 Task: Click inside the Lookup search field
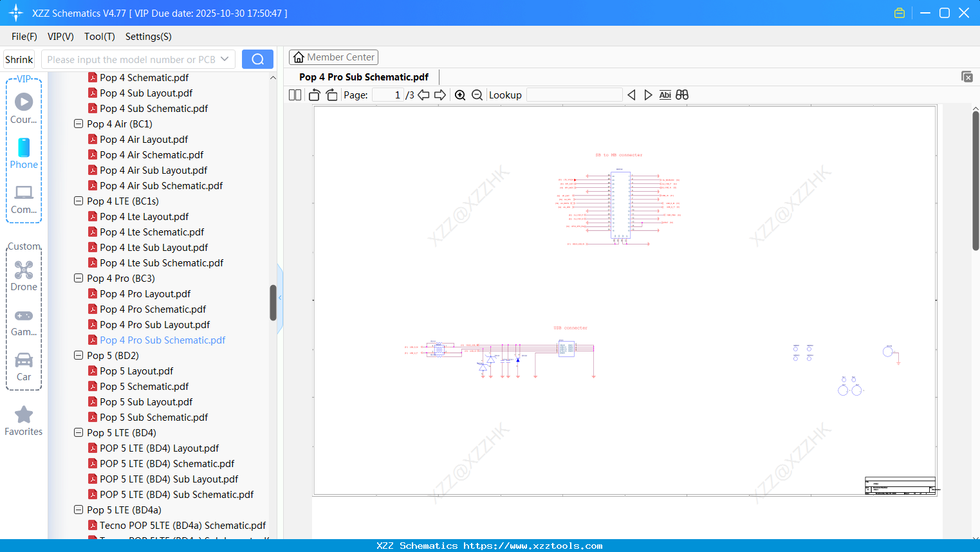(574, 95)
